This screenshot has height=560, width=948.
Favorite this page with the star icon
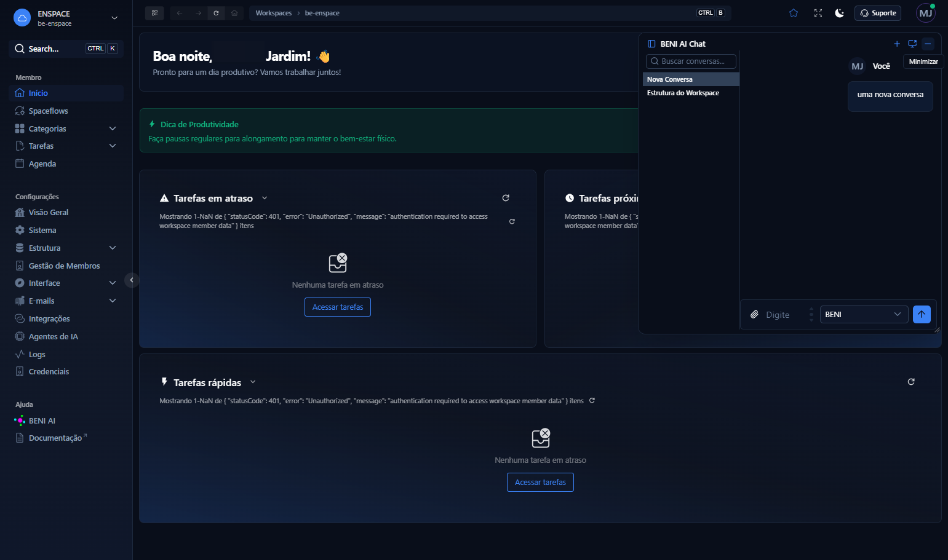click(x=794, y=13)
